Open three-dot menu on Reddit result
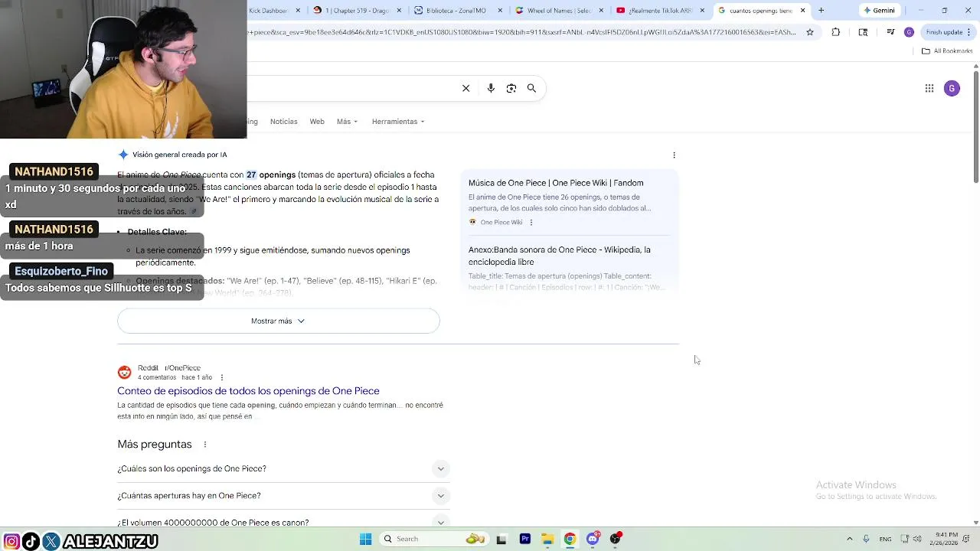Viewport: 980px width, 551px height. 221,377
